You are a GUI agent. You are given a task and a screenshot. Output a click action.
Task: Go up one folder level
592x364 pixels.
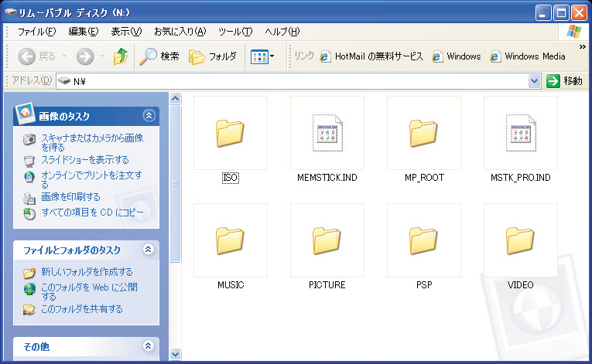coord(121,56)
